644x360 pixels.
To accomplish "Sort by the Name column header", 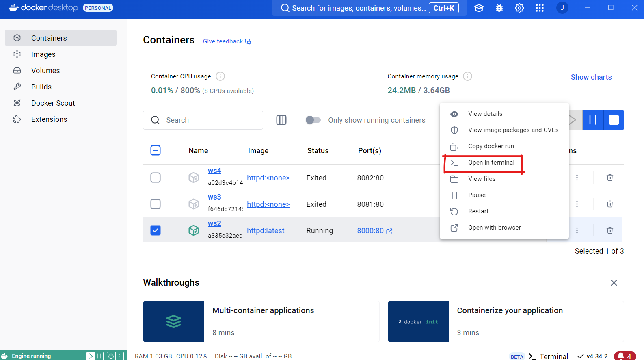I will [x=198, y=151].
